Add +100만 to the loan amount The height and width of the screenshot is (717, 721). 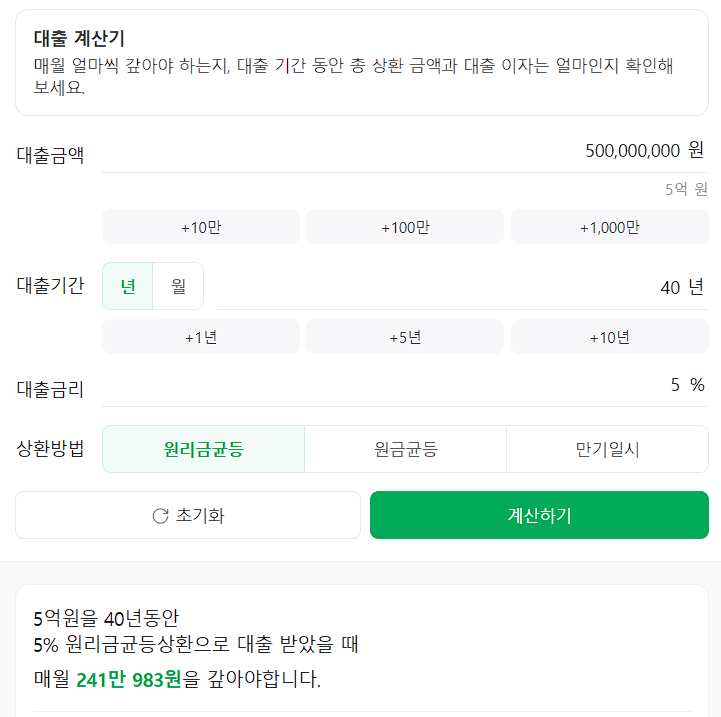(x=405, y=227)
